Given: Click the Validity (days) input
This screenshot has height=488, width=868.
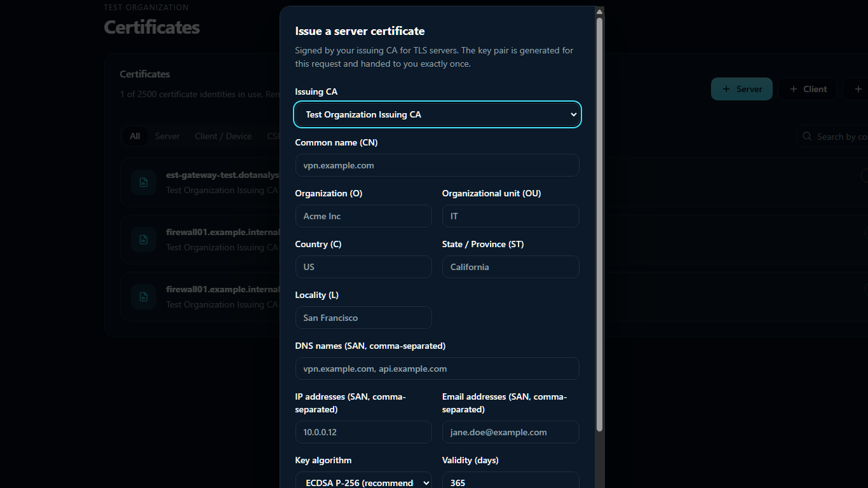Looking at the screenshot, I should tap(511, 480).
